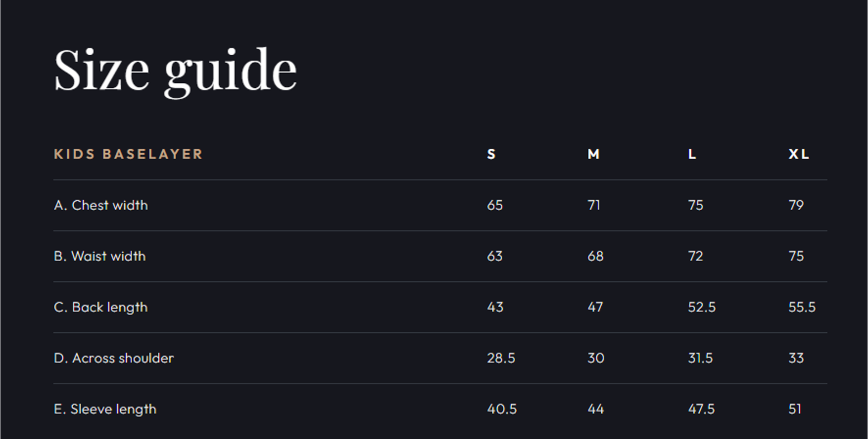
Task: Select the L size column header
Action: click(x=692, y=154)
